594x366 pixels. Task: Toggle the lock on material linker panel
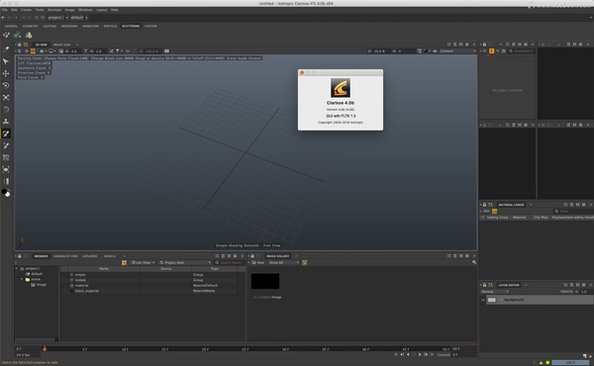[484, 205]
